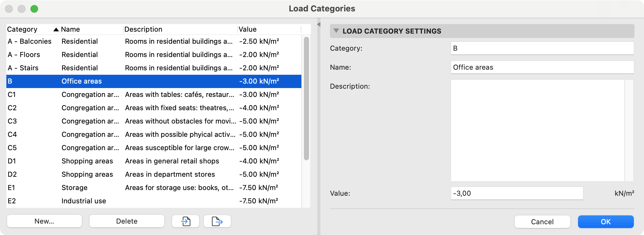Select the A - Balconies row
This screenshot has height=235, width=644.
[x=154, y=41]
